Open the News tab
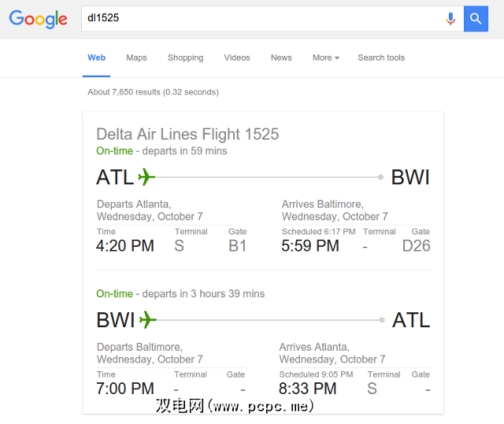This screenshot has height=424, width=504. 281,57
